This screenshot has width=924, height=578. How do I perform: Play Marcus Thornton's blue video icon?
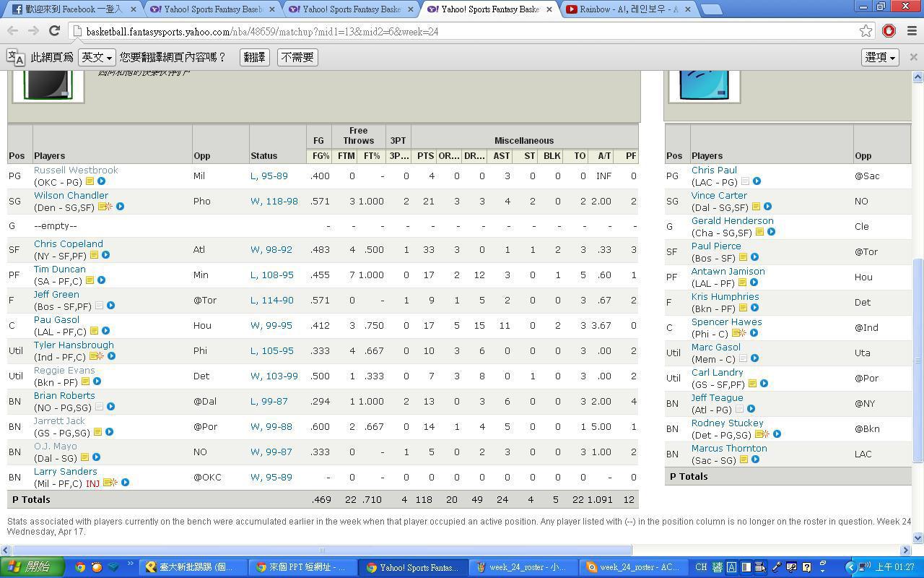coord(755,460)
